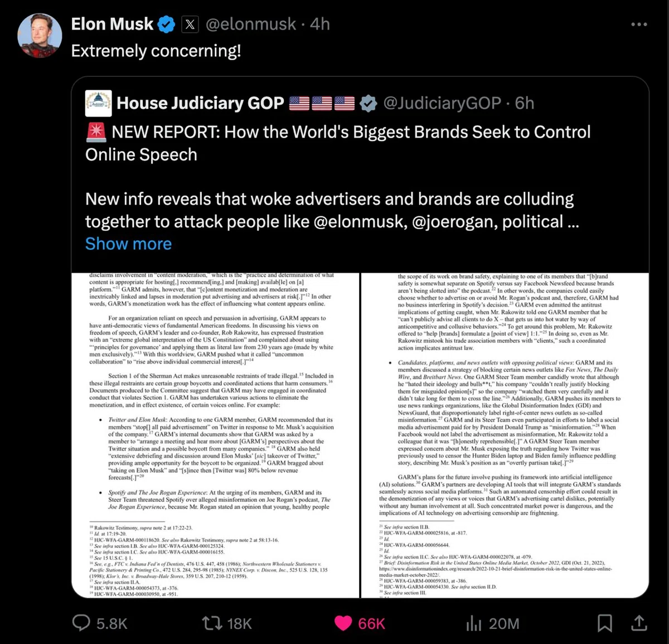Click the Elon Musk display name
Image resolution: width=669 pixels, height=644 pixels.
tap(112, 25)
